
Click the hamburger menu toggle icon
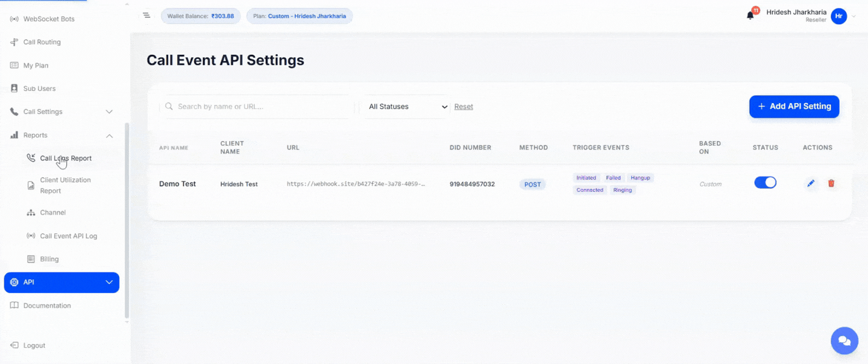pos(146,15)
